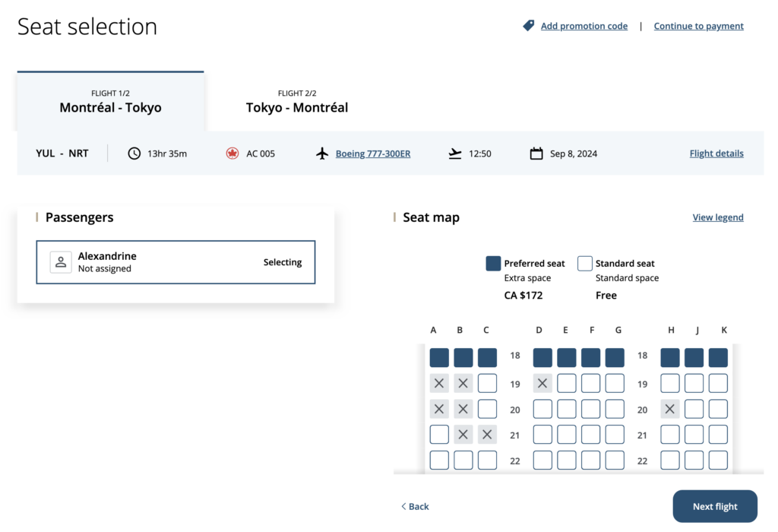Click the Preferred seat legend color swatch
This screenshot has height=532, width=778.
click(493, 264)
